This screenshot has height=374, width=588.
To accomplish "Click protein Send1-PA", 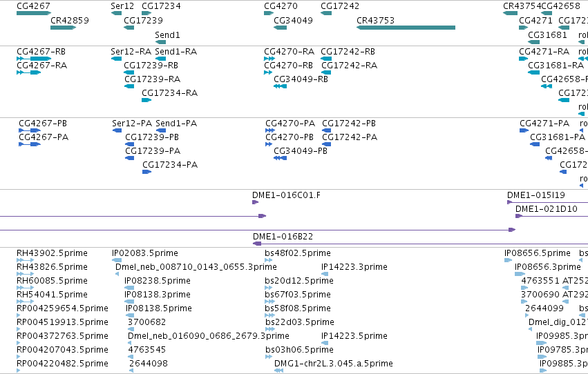I will (161, 130).
